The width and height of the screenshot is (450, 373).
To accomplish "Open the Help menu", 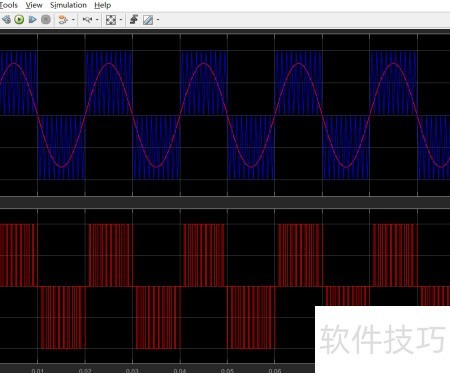I will [x=103, y=5].
